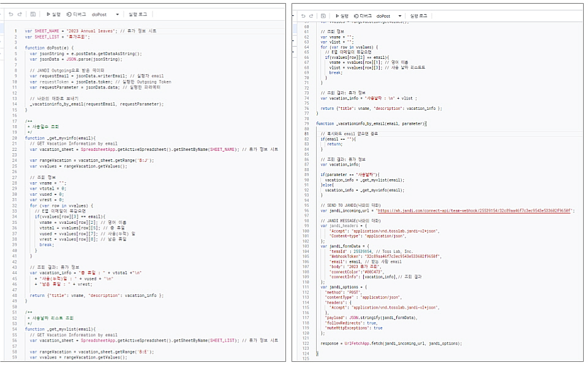Viewport: 588px width, 368px height.
Task: Click the redo arrow in the left editor toolbar
Action: 20,13
